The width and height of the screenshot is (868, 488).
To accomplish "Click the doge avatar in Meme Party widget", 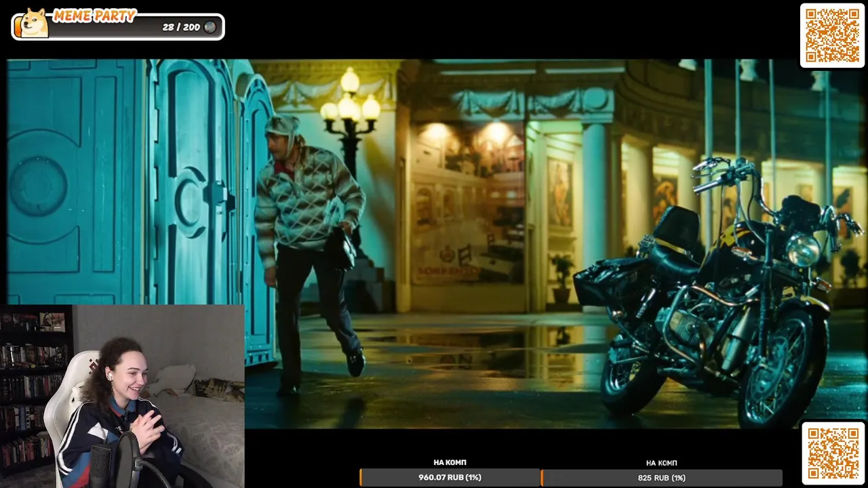I will coord(34,24).
